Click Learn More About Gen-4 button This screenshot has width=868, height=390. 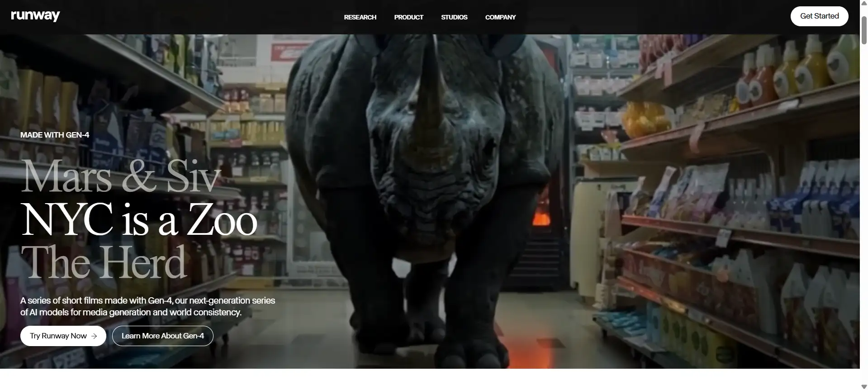(163, 336)
